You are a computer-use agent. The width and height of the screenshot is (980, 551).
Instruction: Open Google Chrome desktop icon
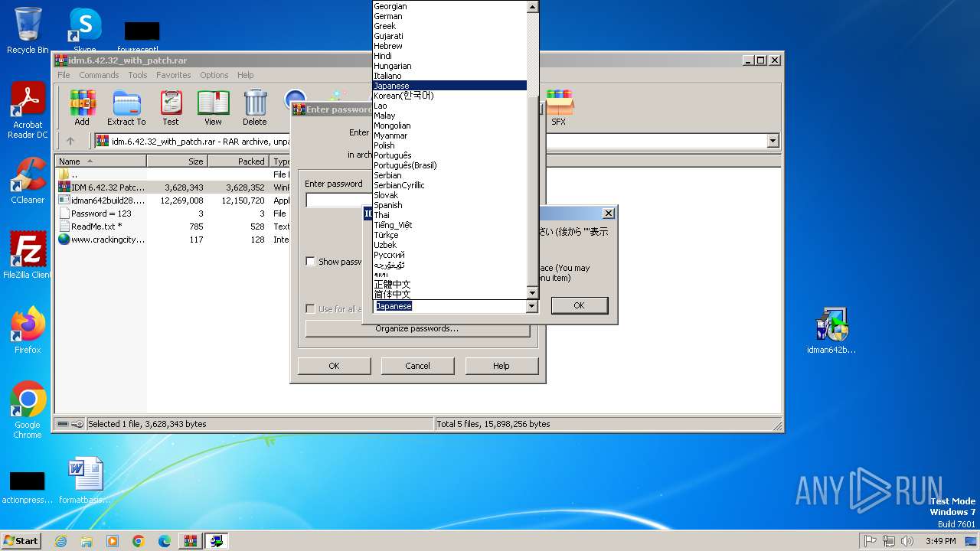pyautogui.click(x=28, y=409)
